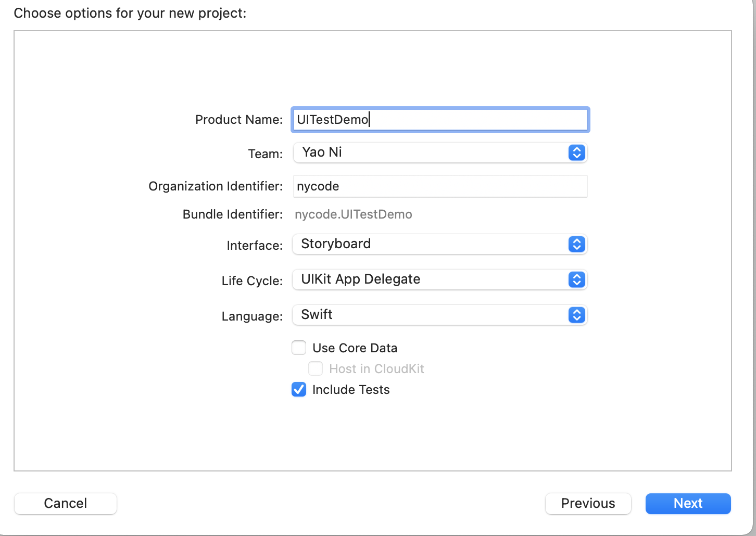
Task: Open the Team dropdown showing Yao Ni
Action: pyautogui.click(x=440, y=152)
